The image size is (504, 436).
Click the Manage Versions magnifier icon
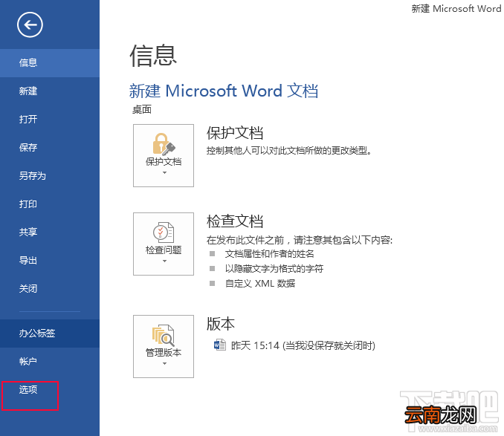164,335
